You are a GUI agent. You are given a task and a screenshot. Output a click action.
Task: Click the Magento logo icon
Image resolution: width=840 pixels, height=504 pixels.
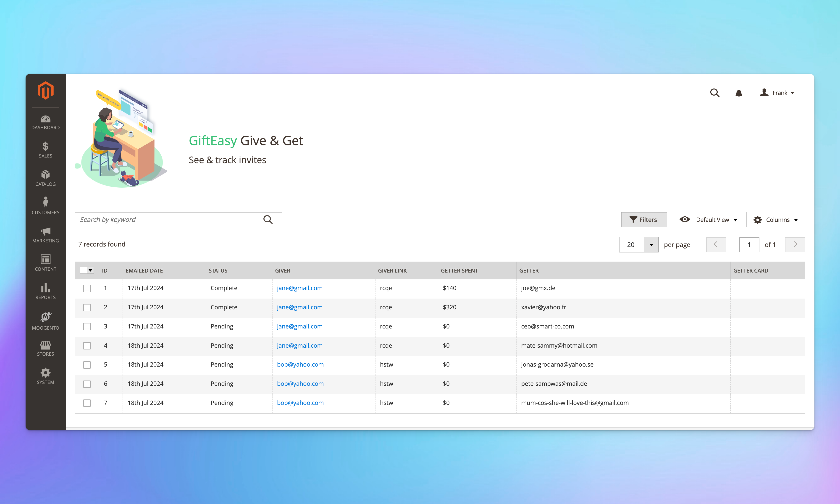click(x=45, y=90)
